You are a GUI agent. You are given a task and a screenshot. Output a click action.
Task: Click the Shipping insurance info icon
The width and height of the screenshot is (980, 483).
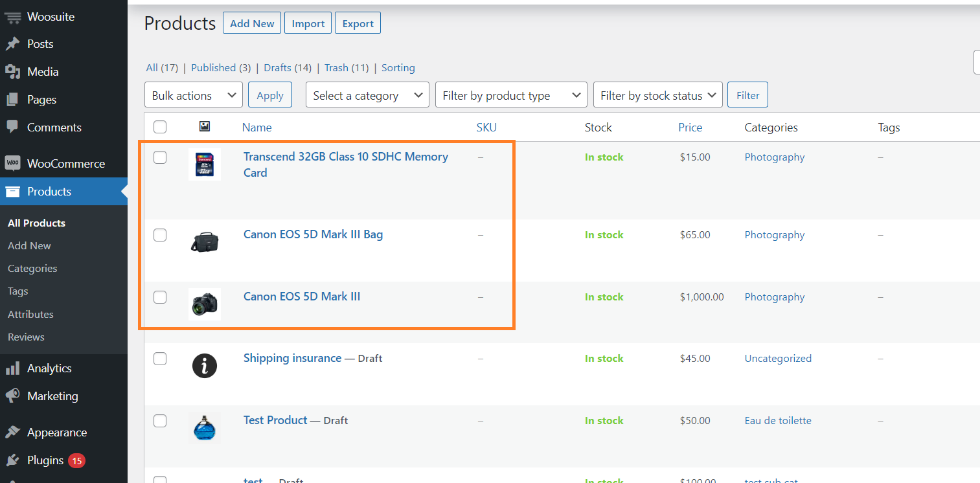[x=205, y=366]
